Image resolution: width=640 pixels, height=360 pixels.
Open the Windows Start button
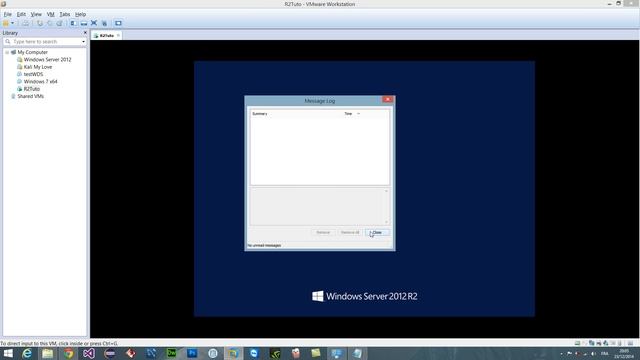click(x=8, y=353)
